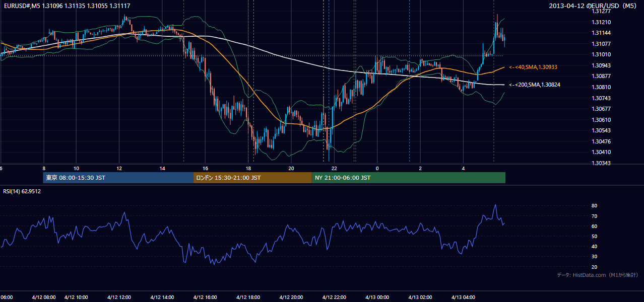The width and height of the screenshot is (644, 302).
Task: Click the 4/12 20:00 time axis label
Action: [x=291, y=297]
